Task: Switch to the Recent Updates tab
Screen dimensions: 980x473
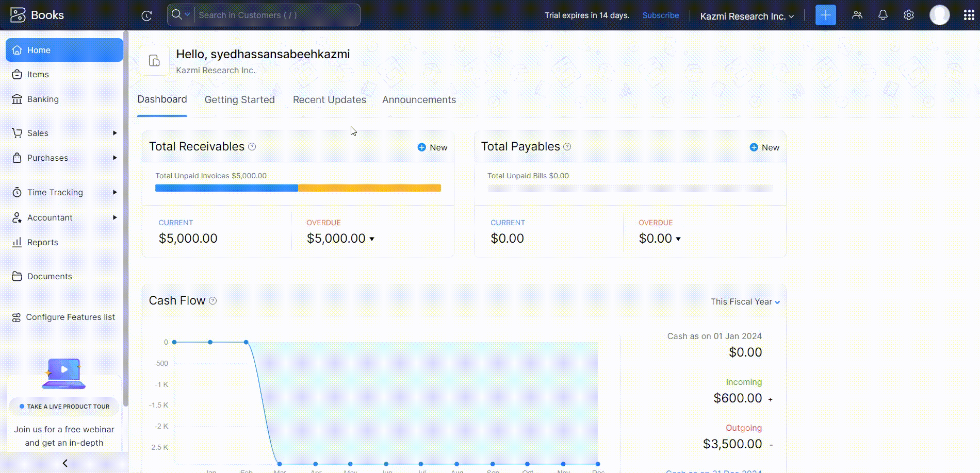Action: [x=329, y=99]
